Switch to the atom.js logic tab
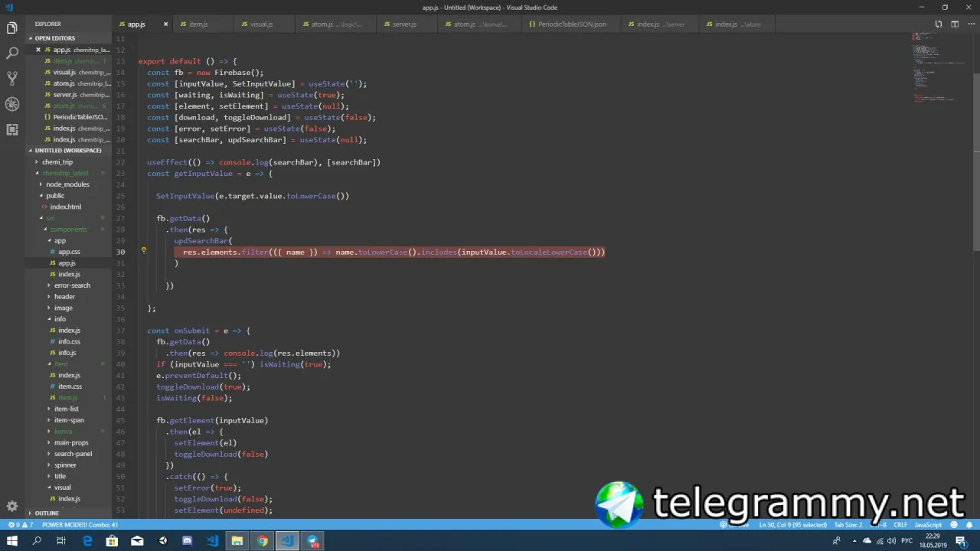Screen dimensions: 980x551 pos(336,24)
